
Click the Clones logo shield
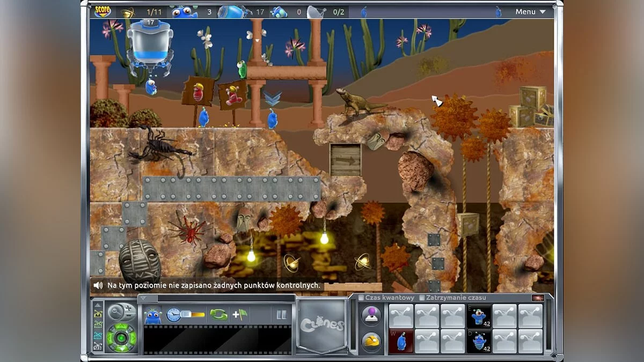[322, 325]
